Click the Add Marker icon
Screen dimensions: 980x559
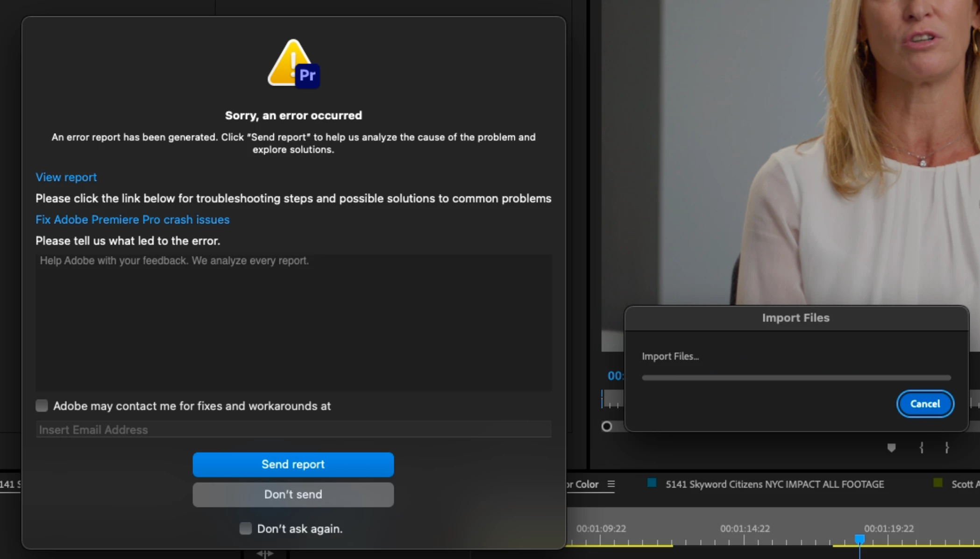(x=891, y=448)
